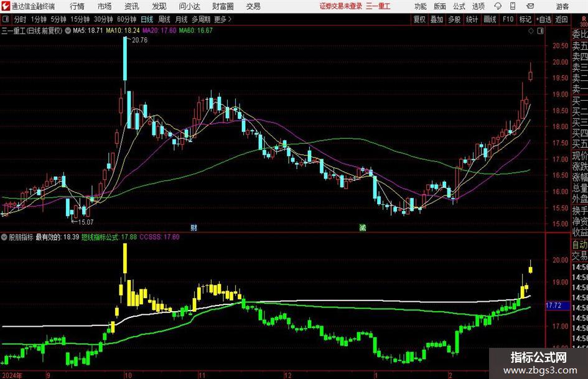588x379 pixels.
Task: Click the 通达信 red logo icon
Action: tap(6, 6)
